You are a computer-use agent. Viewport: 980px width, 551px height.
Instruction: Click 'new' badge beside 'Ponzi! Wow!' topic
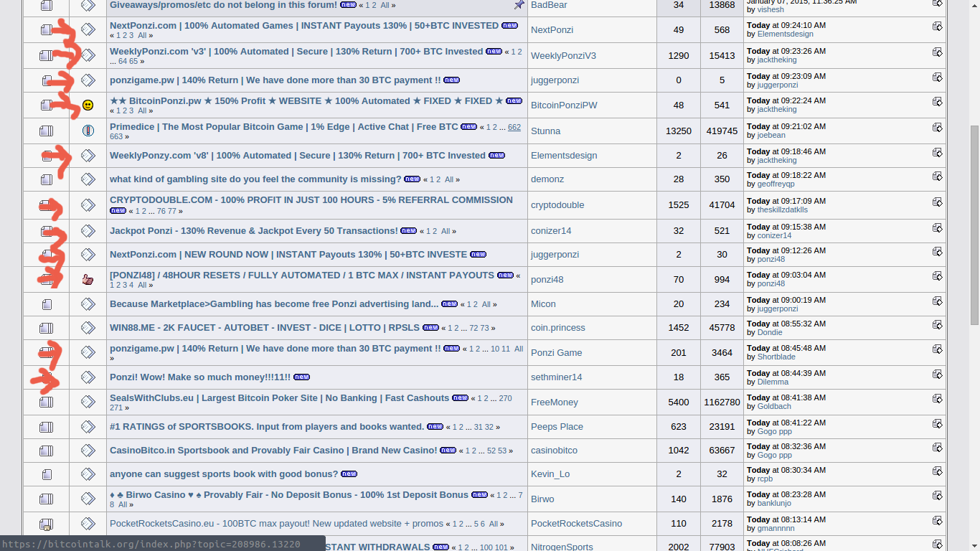[x=301, y=377]
